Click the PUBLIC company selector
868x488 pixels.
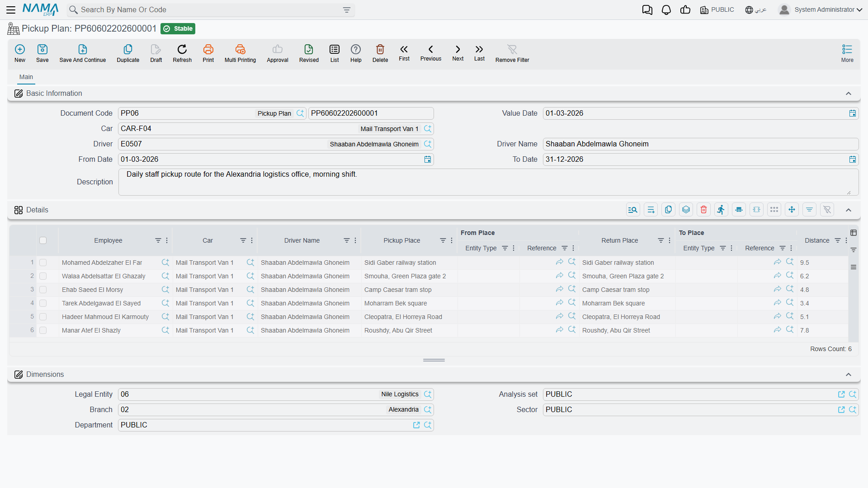click(x=717, y=9)
